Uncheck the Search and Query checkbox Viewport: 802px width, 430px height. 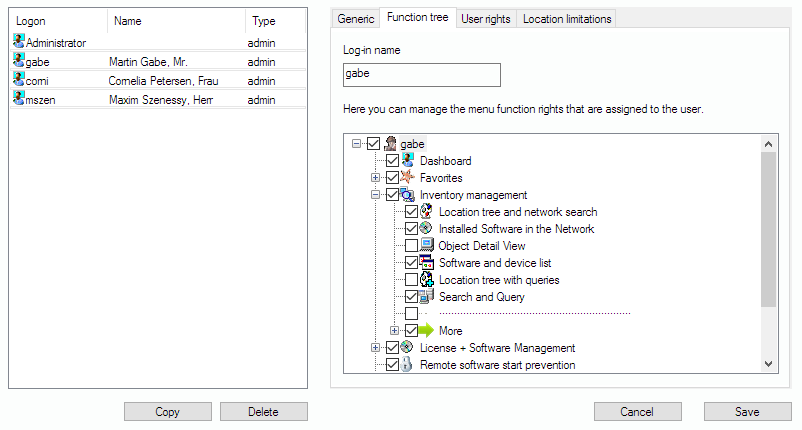(411, 297)
